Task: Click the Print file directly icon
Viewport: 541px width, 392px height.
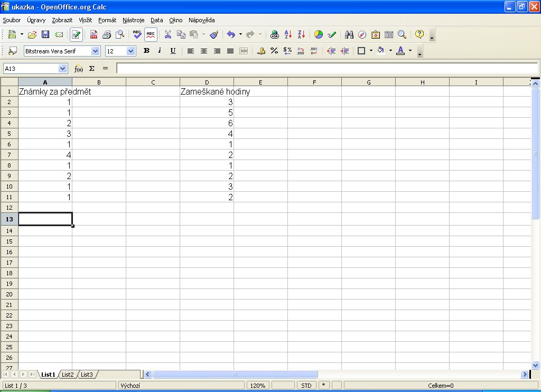Action: tap(107, 34)
